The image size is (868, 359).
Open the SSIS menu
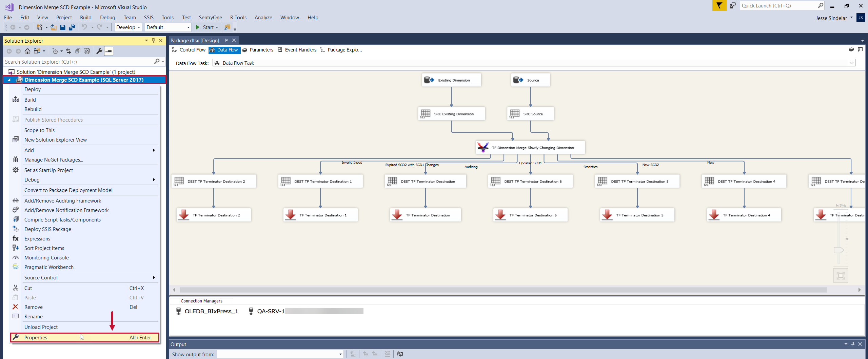[149, 17]
